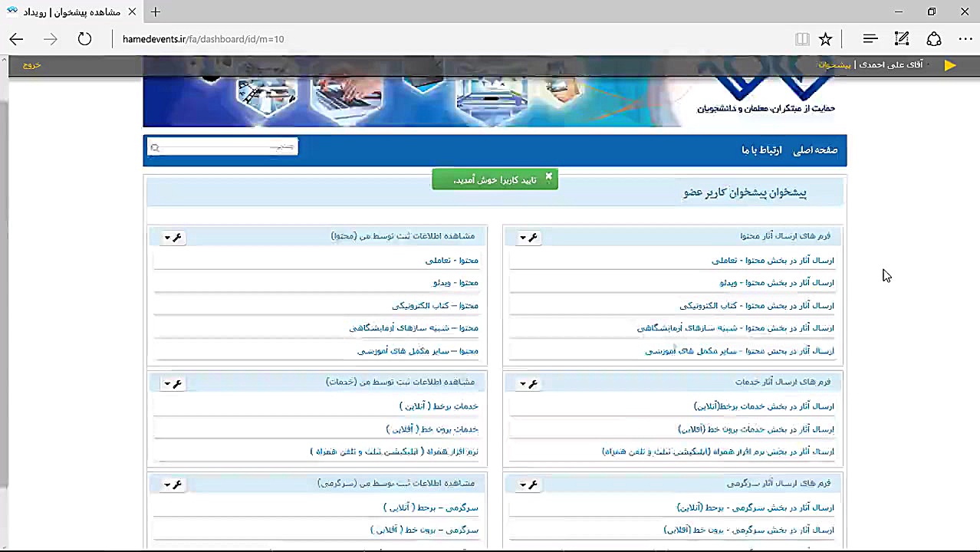
Task: Click the Make a Web Note icon
Action: click(x=902, y=39)
